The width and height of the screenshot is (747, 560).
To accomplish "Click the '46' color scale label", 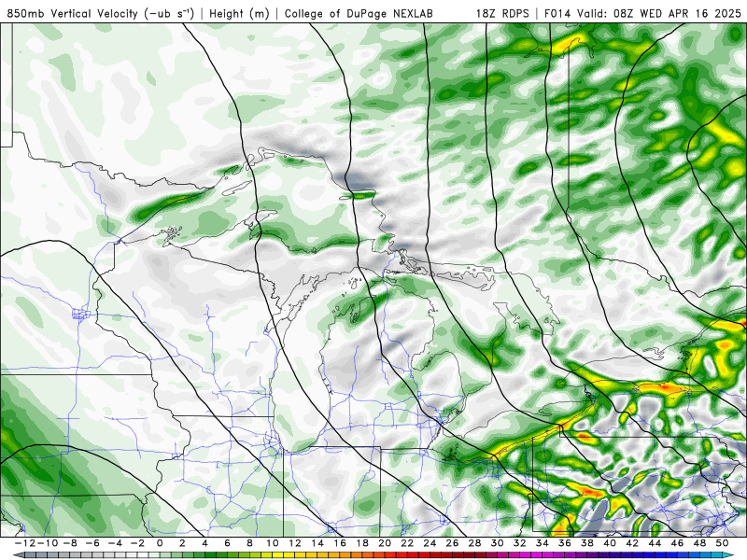I will coord(677,543).
